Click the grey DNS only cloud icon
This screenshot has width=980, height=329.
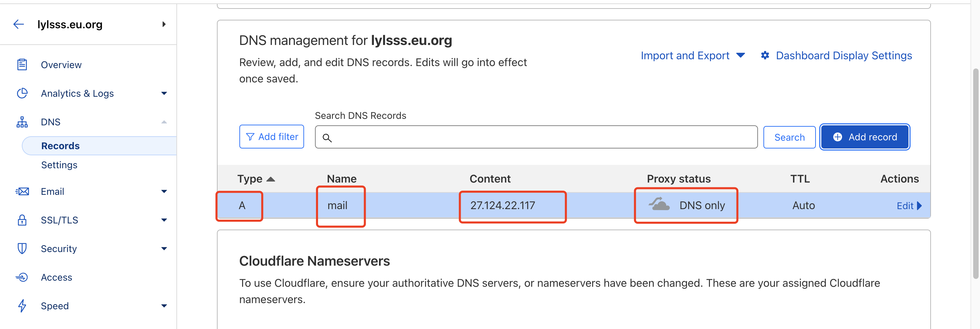pyautogui.click(x=659, y=204)
